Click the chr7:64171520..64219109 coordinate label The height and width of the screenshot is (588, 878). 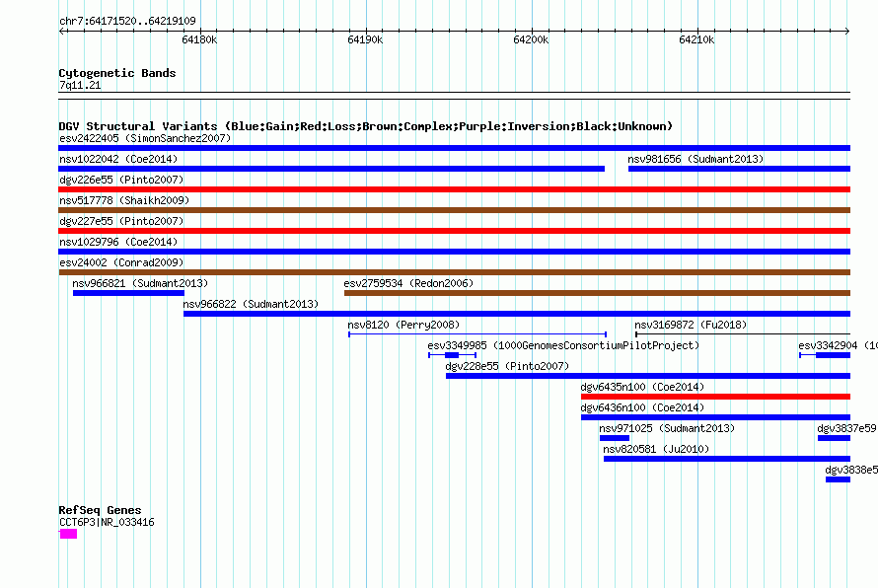point(127,21)
